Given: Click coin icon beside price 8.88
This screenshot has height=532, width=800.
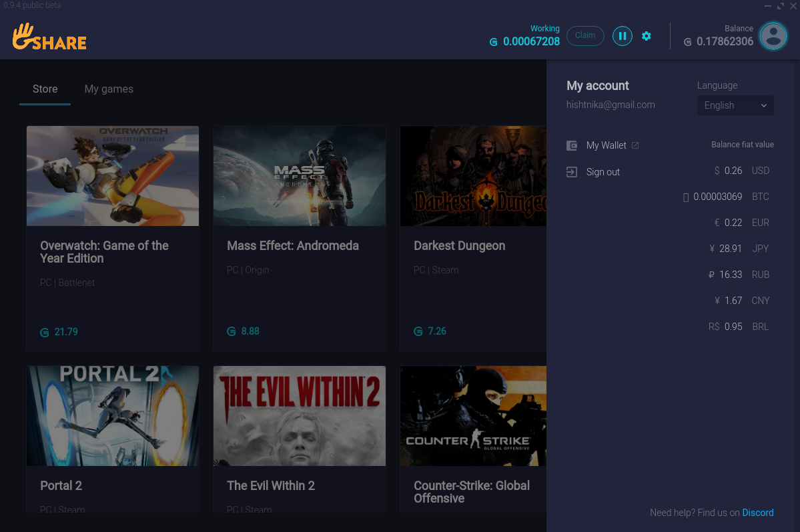Looking at the screenshot, I should click(232, 332).
